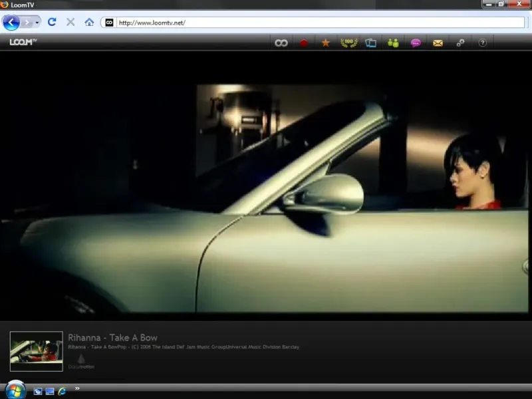Expand the quick launch overflow chevron
The image size is (532, 399).
pyautogui.click(x=78, y=388)
